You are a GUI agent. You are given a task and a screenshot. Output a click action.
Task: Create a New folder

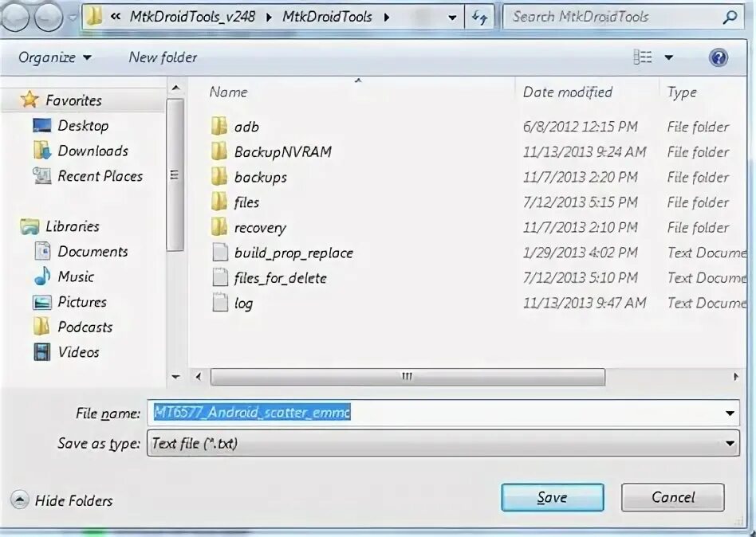point(163,57)
